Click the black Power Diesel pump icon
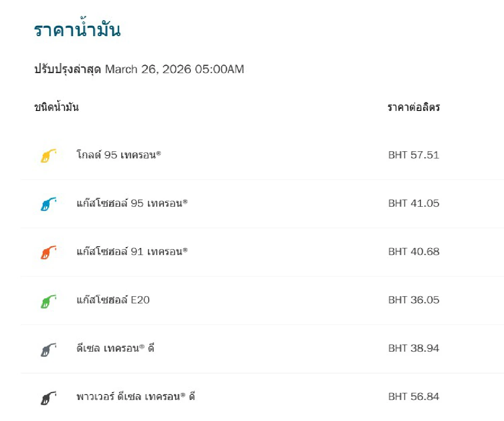The width and height of the screenshot is (504, 421). tap(47, 397)
